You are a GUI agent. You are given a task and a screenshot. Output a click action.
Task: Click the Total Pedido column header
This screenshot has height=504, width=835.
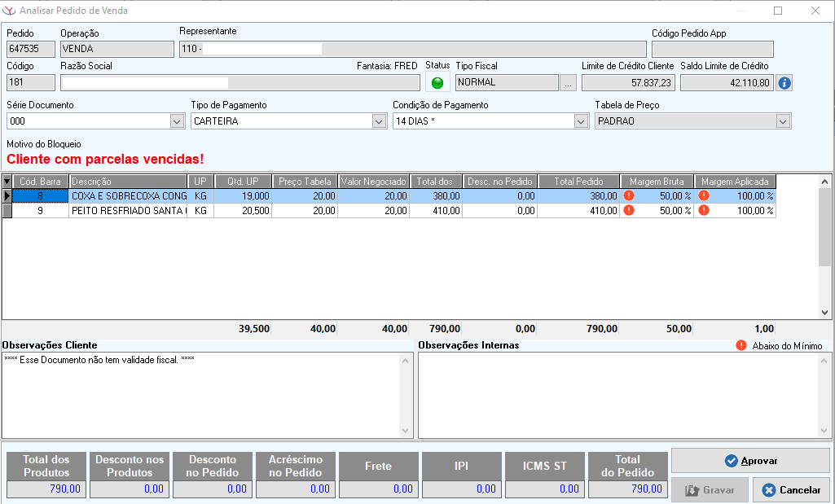(579, 182)
